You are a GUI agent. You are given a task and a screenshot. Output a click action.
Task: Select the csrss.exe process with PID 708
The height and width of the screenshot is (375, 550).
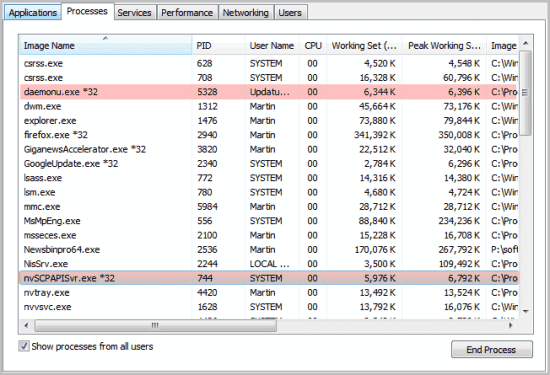(x=269, y=78)
